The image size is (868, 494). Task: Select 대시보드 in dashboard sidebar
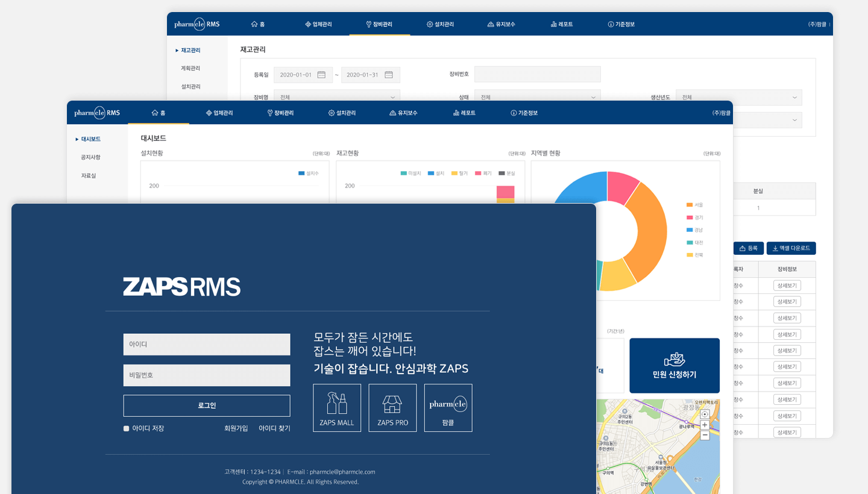pyautogui.click(x=90, y=139)
